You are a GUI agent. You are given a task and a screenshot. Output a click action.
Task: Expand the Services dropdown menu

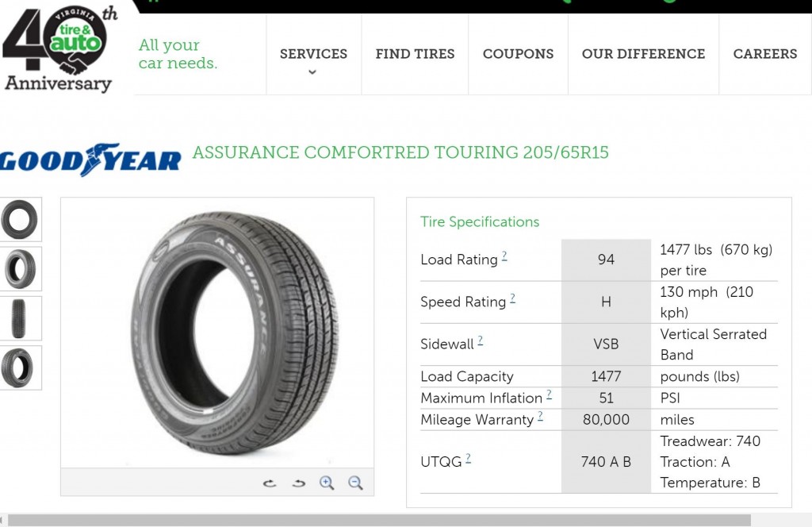[313, 60]
